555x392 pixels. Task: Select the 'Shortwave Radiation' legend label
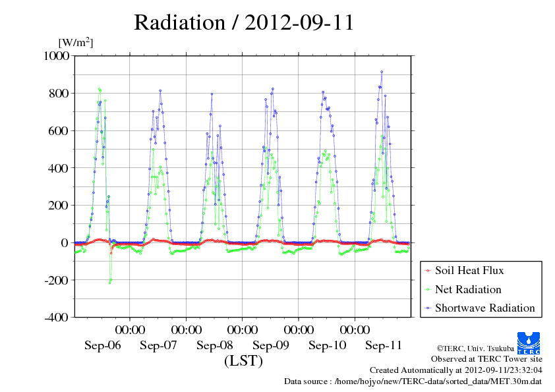pyautogui.click(x=485, y=308)
